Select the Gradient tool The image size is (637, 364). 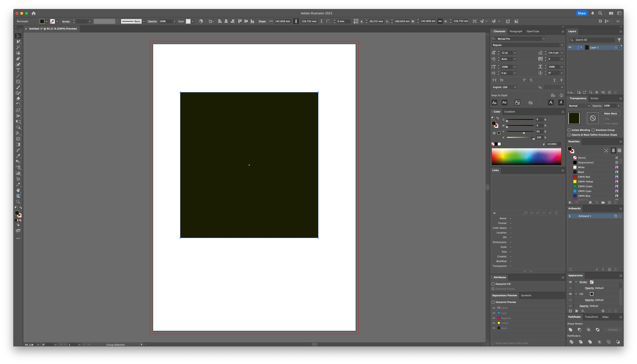point(18,144)
